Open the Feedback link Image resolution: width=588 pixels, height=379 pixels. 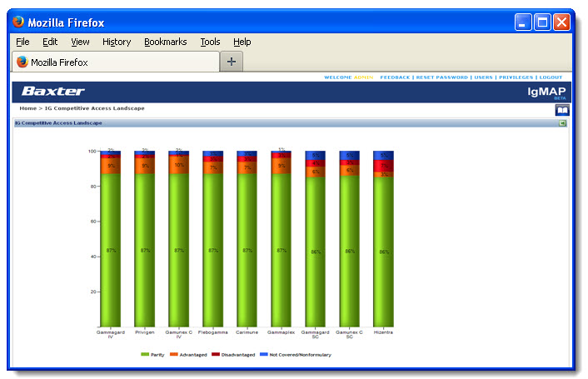click(395, 77)
